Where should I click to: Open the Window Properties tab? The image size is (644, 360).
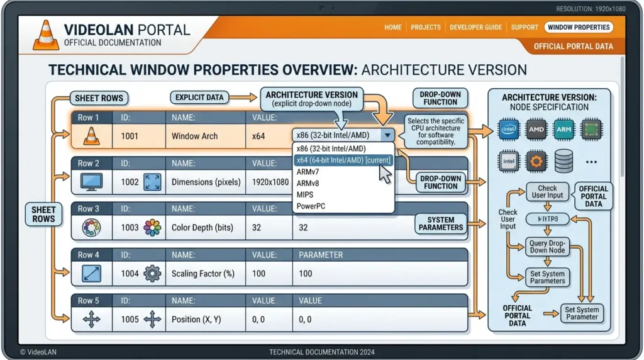(x=579, y=28)
